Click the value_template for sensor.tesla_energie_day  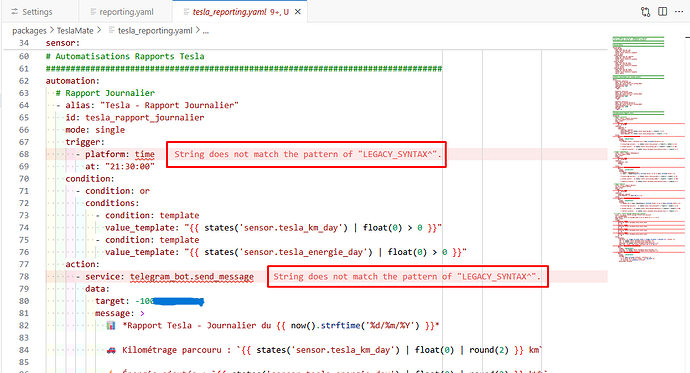(286, 252)
